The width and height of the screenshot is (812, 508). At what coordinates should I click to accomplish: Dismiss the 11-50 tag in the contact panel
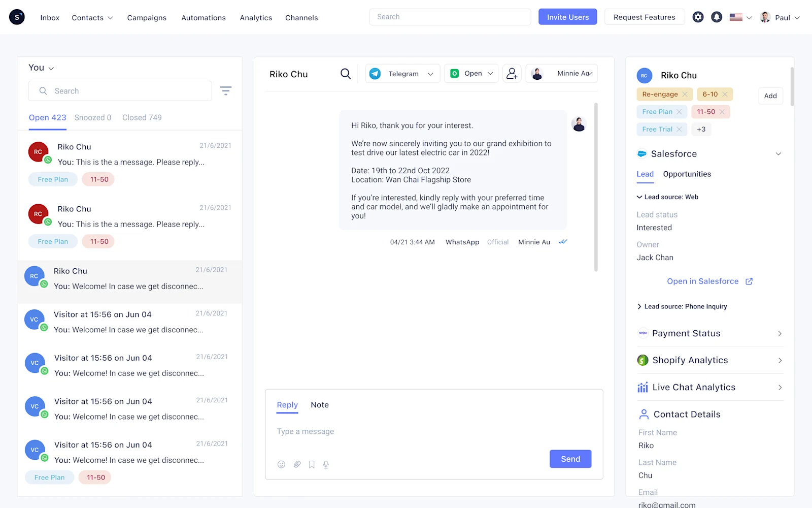(723, 111)
